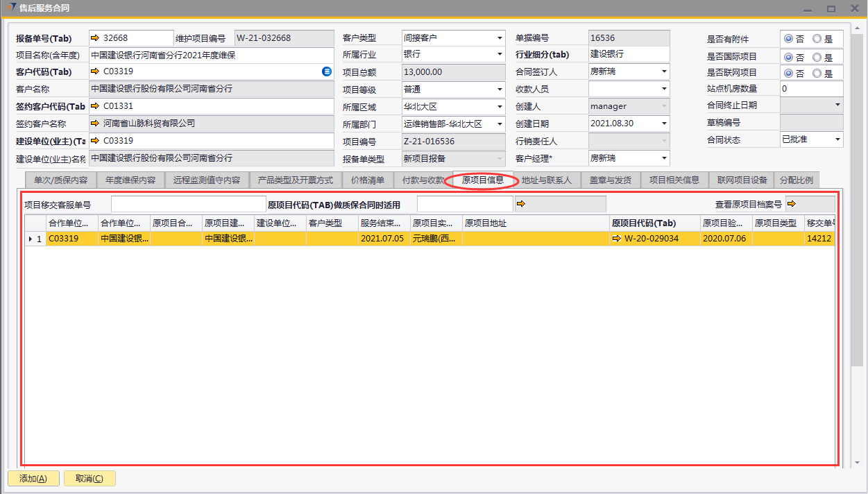Expand the 所属区域 dropdown list

point(500,107)
